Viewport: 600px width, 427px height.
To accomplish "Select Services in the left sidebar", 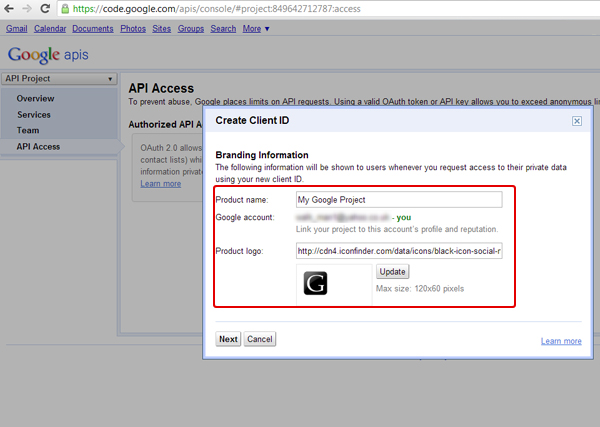I will point(34,114).
